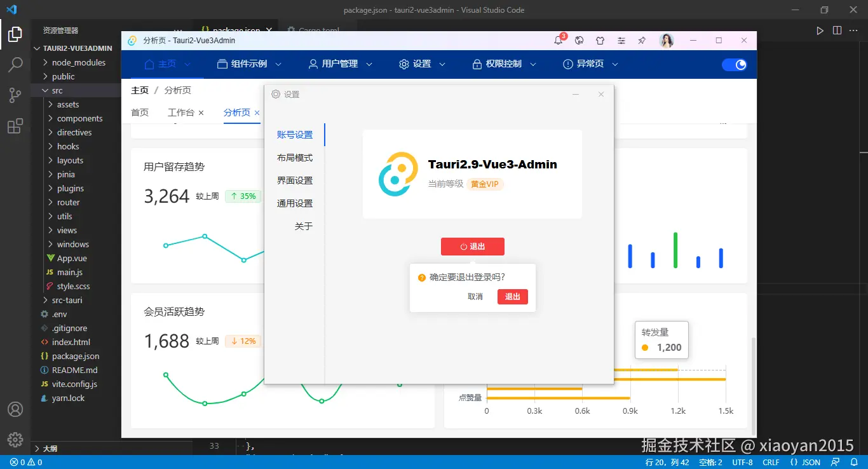This screenshot has width=868, height=469.
Task: Open the theme skin (shirt) icon
Action: click(x=600, y=40)
